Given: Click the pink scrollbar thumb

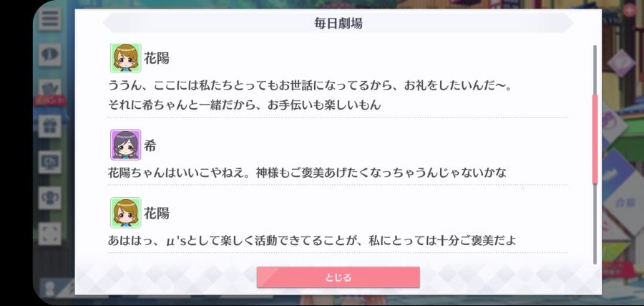Looking at the screenshot, I should click(595, 139).
